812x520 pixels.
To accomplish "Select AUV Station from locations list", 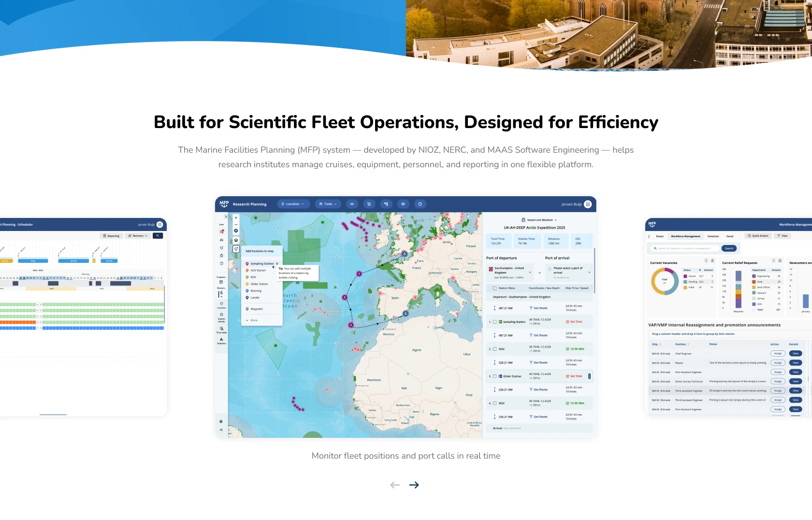I will [x=258, y=271].
